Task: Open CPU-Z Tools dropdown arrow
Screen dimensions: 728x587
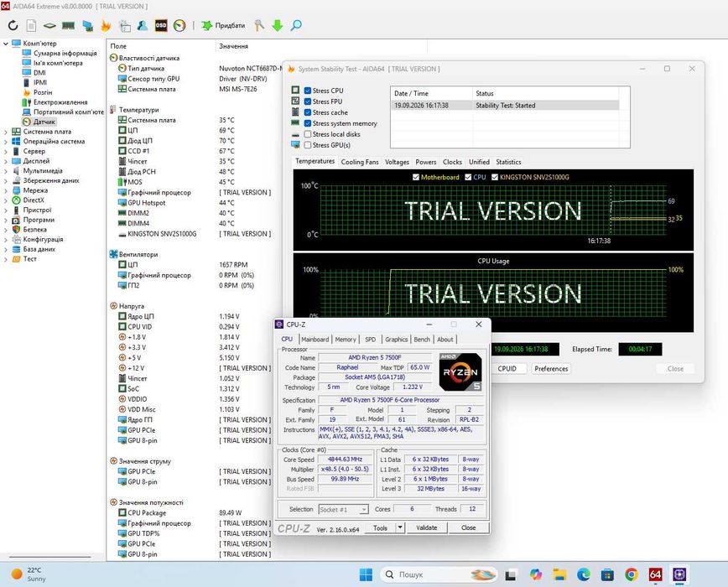Action: click(x=400, y=527)
